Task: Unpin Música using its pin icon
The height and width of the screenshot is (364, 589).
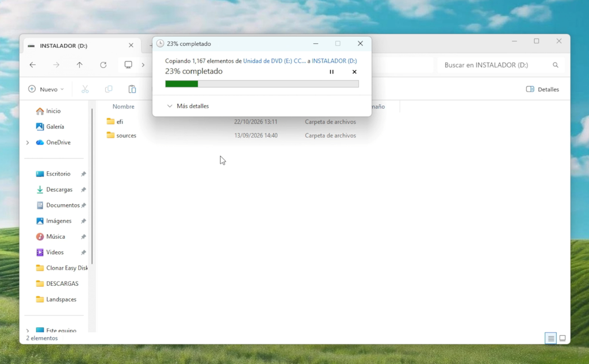Action: [x=83, y=237]
